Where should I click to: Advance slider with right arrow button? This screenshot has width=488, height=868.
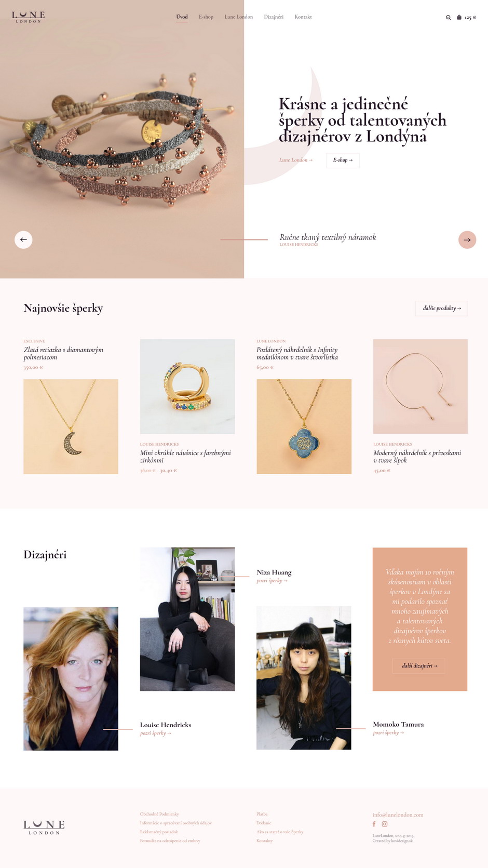[467, 239]
